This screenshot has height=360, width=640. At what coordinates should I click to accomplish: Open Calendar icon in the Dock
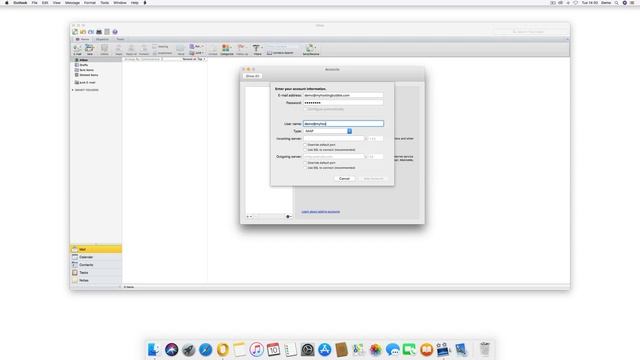pyautogui.click(x=273, y=349)
